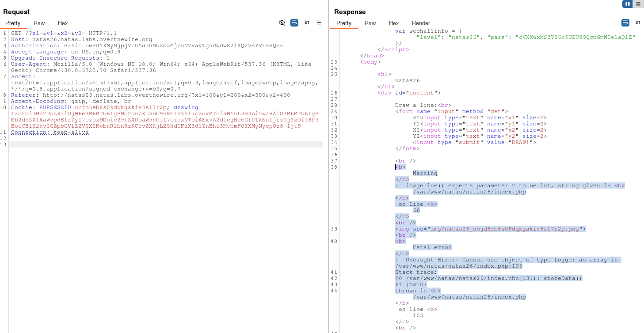Click 'Draw a line:<br>' in response
The height and width of the screenshot is (333, 644).
tap(423, 105)
